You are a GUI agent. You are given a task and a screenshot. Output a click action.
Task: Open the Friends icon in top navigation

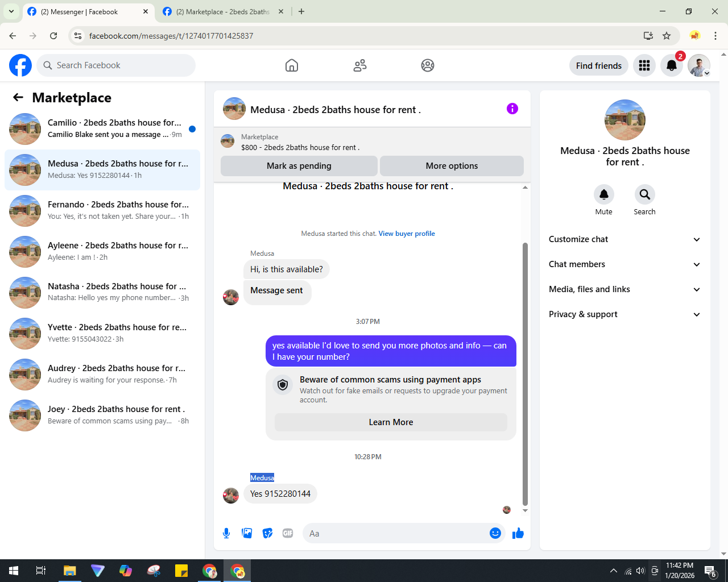(360, 65)
